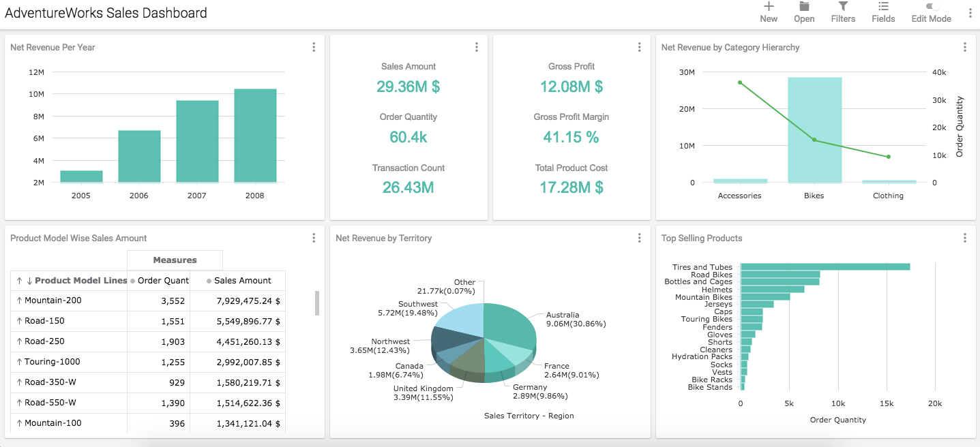
Task: Click the New plus icon
Action: point(769,6)
